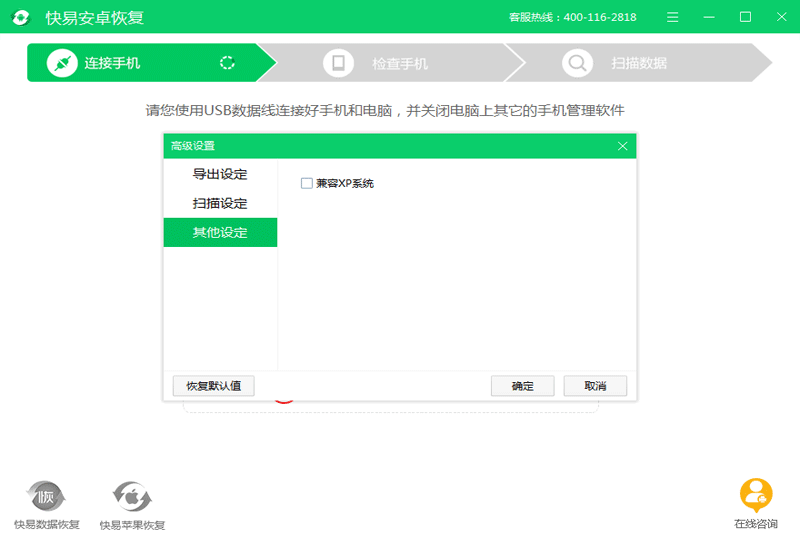This screenshot has height=533, width=800.
Task: Click 高级设置 dialog title
Action: pyautogui.click(x=193, y=146)
